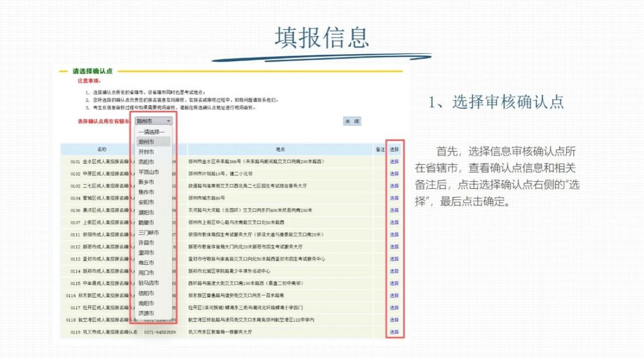Click 选择 link for row 0119 巩义市
Viewport: 644px width, 358px height.
coord(394,332)
